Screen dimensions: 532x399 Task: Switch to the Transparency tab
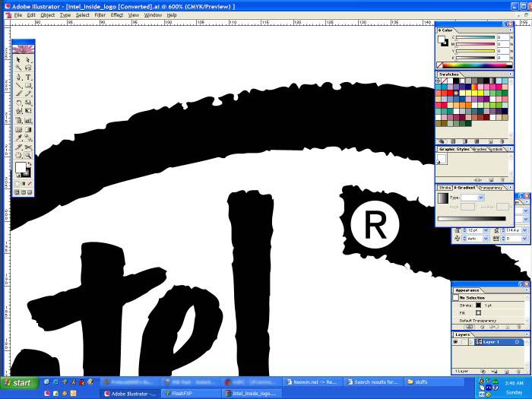[491, 187]
